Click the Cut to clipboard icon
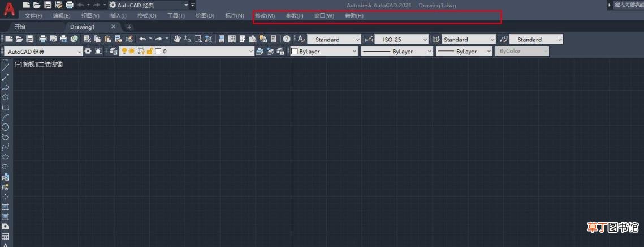Viewport: 644px width, 247px height. 87,39
